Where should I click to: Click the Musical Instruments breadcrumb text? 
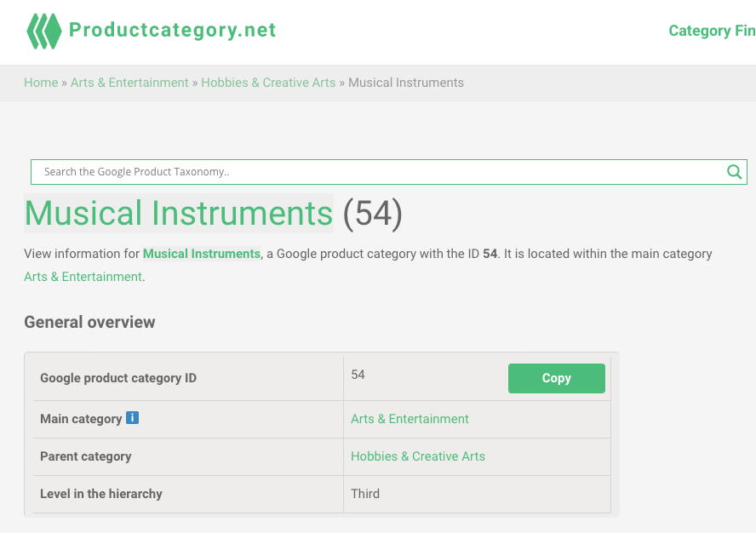click(x=406, y=83)
